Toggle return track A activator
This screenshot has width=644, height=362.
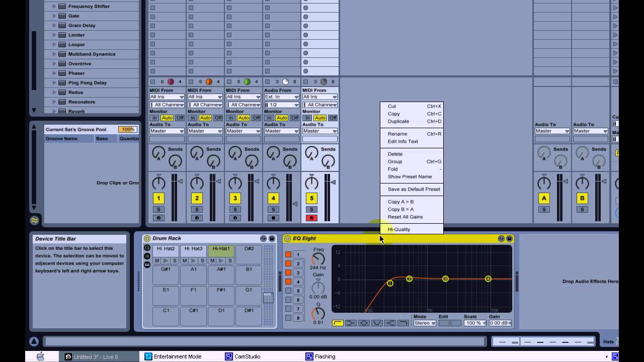(544, 198)
